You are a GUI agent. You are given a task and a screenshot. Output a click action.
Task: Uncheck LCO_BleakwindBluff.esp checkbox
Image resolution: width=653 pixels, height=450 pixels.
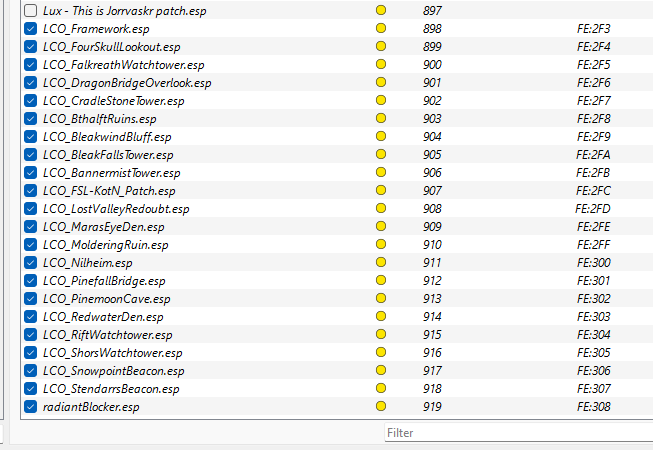coord(30,136)
